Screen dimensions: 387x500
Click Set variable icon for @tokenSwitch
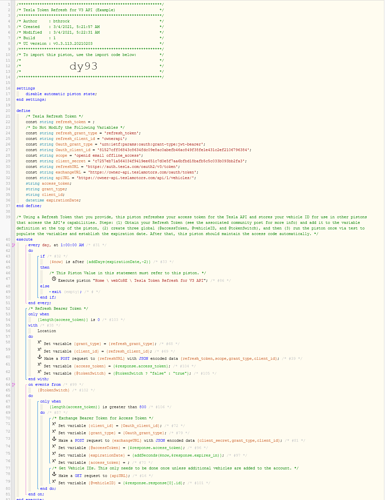(39, 372)
